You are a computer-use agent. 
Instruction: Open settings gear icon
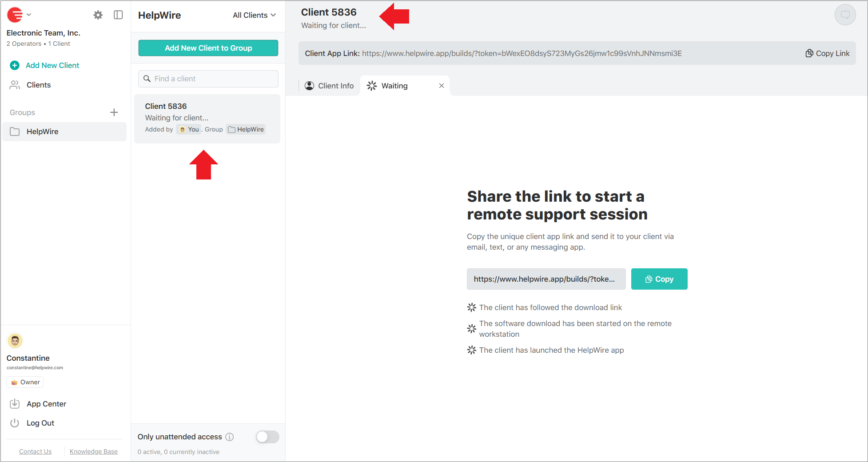(98, 15)
